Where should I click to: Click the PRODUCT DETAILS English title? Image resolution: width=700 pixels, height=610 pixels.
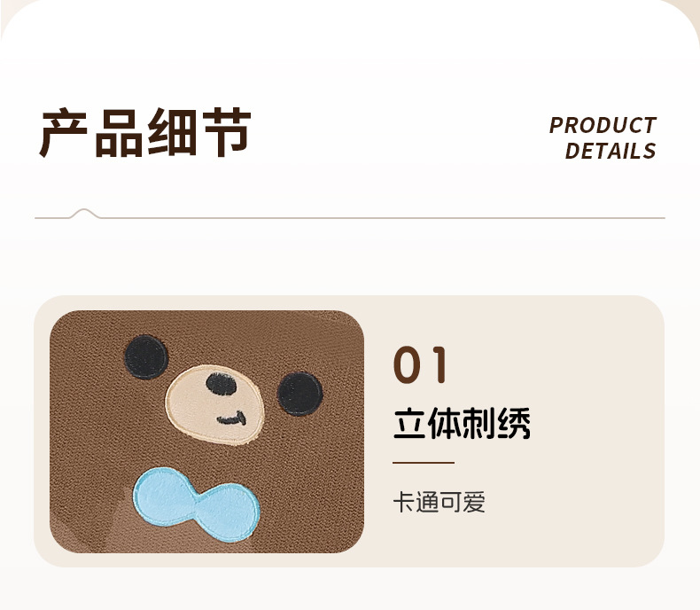pyautogui.click(x=603, y=138)
